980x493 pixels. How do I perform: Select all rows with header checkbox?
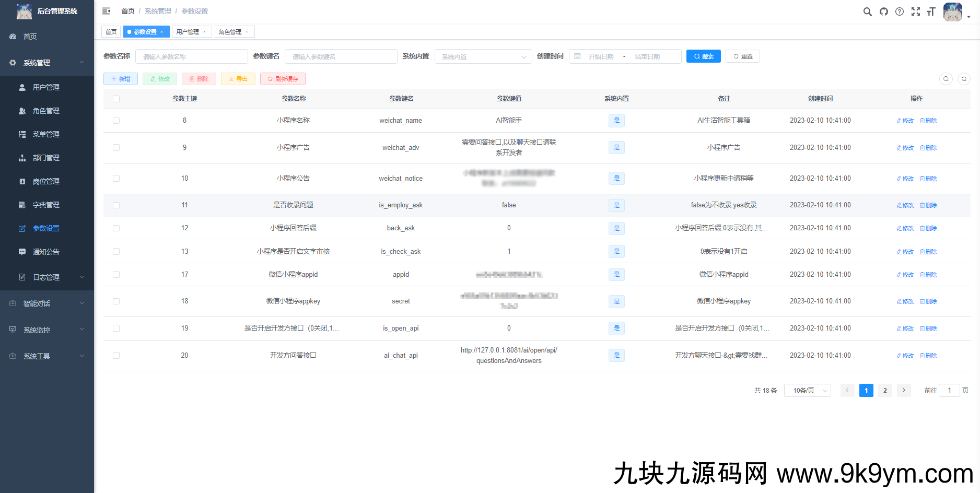point(116,99)
